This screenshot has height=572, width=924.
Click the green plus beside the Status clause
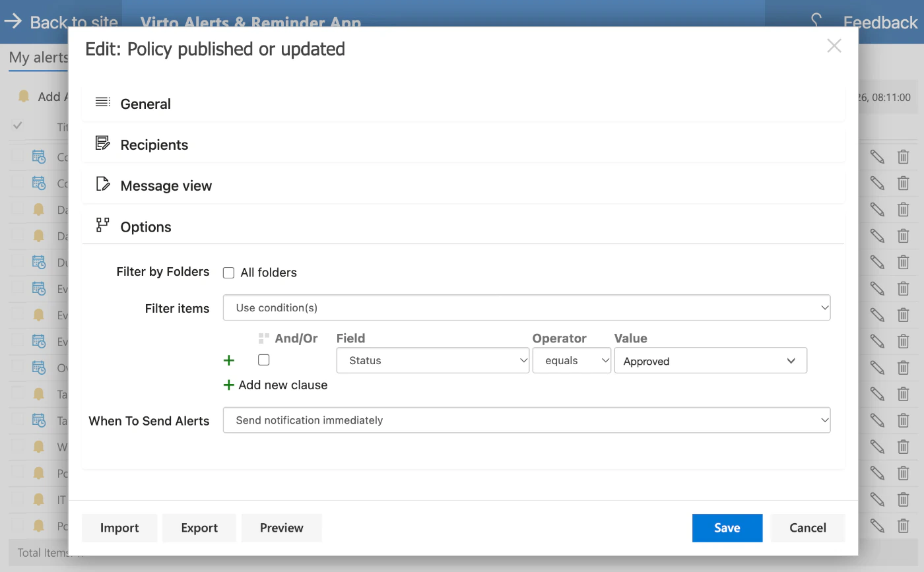[x=229, y=360]
